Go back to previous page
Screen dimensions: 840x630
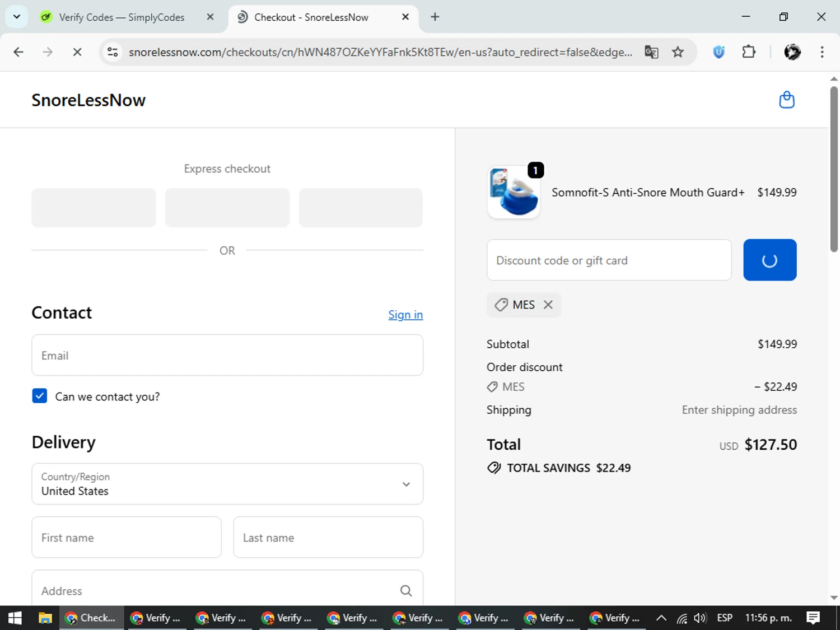tap(18, 52)
